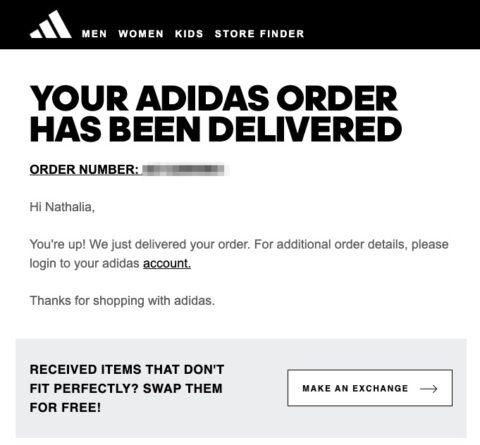Screen dimensions: 480x445
Task: Click RECEIVED ITEMS THAT DON'T banner line
Action: pyautogui.click(x=127, y=369)
